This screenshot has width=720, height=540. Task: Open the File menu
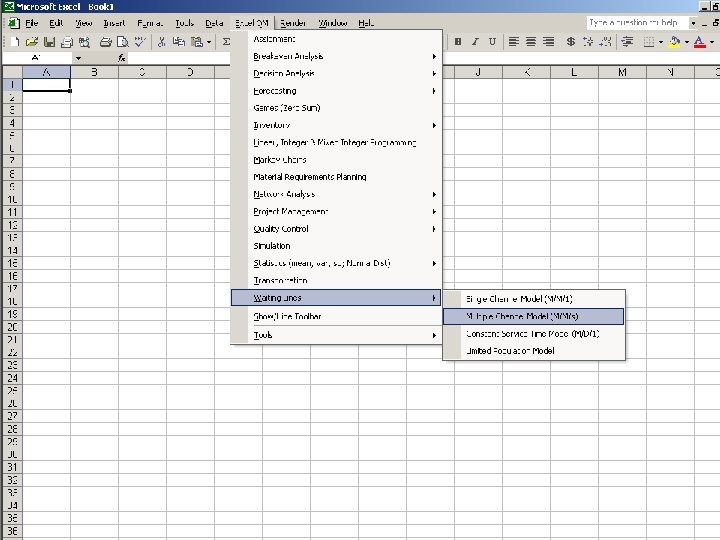31,23
